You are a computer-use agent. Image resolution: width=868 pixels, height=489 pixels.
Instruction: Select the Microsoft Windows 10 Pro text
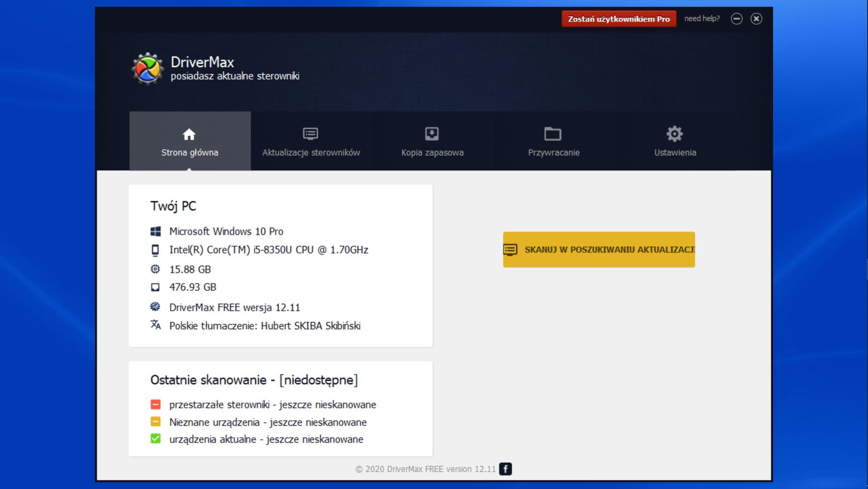tap(226, 231)
